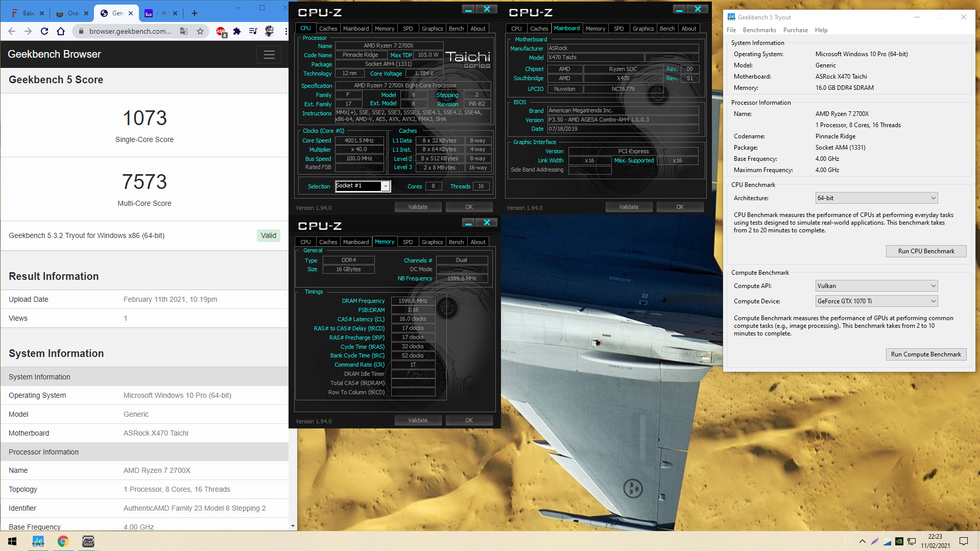Reload the Geekbench Browser page

tap(44, 31)
